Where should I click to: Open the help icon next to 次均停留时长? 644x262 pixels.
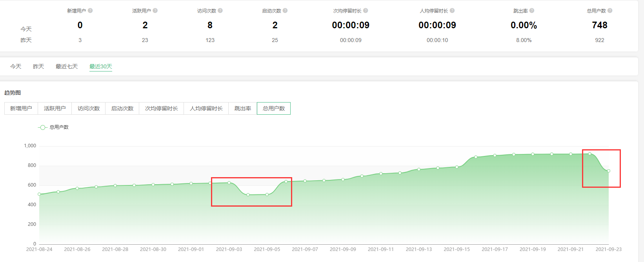point(366,11)
